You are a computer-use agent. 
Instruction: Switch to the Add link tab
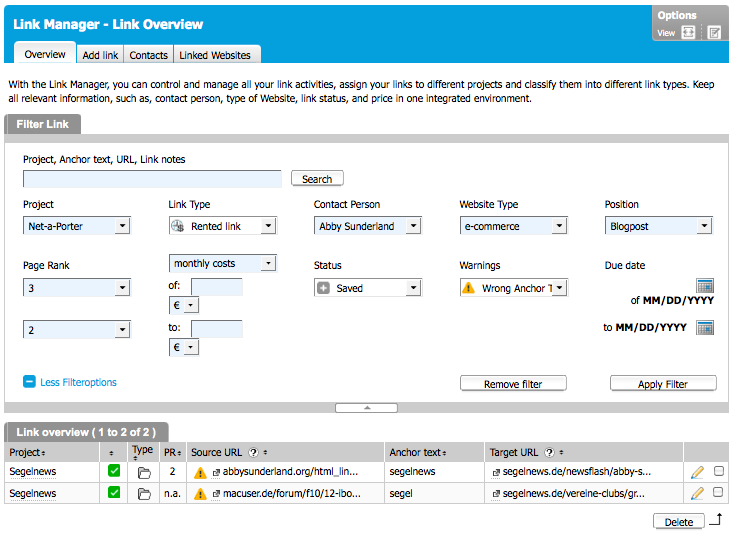tap(100, 55)
